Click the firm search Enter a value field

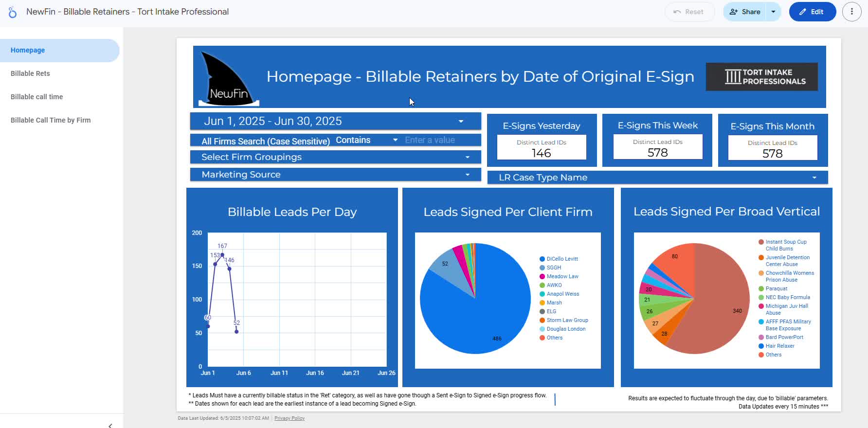(440, 140)
